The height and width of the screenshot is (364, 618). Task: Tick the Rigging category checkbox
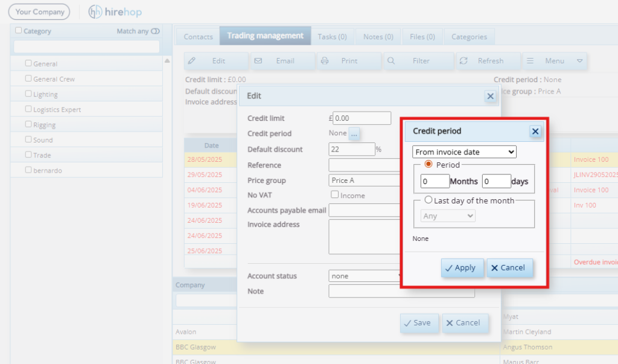pyautogui.click(x=28, y=124)
